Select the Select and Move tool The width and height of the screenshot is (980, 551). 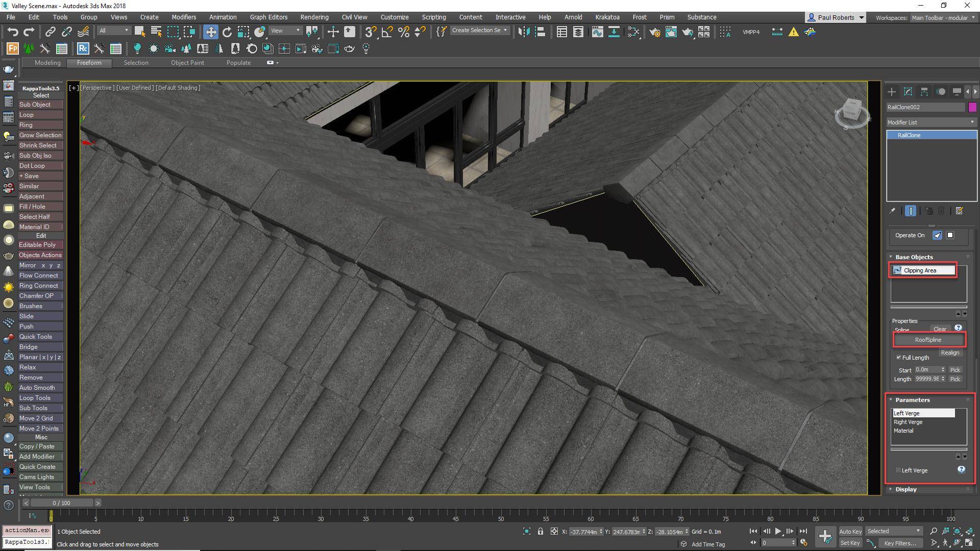(211, 32)
